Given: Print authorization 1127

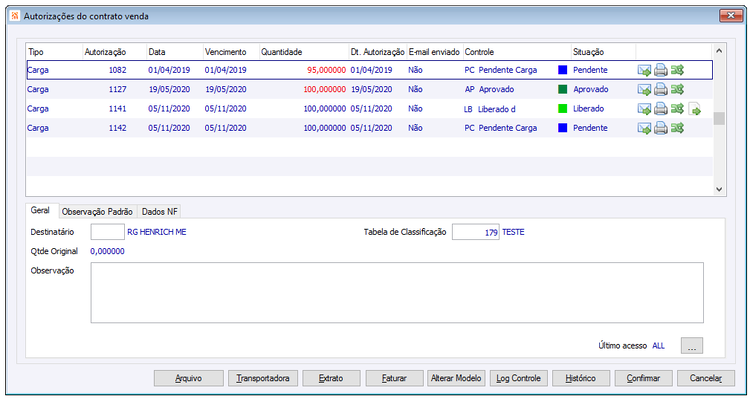Looking at the screenshot, I should pos(661,89).
